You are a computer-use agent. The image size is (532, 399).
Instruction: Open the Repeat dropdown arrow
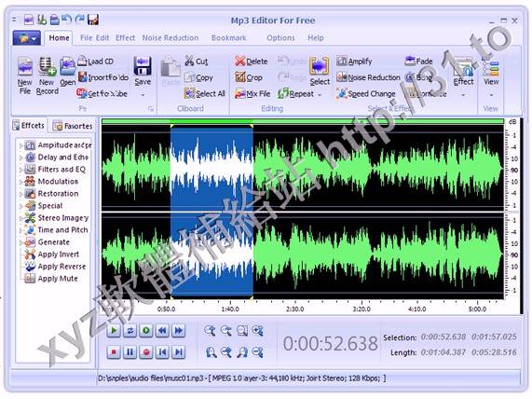point(320,95)
